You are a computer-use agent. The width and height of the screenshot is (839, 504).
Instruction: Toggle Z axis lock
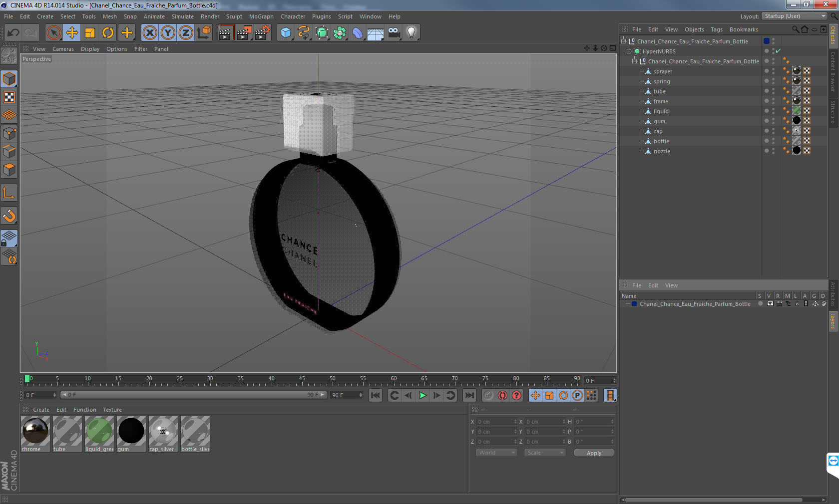pos(186,33)
